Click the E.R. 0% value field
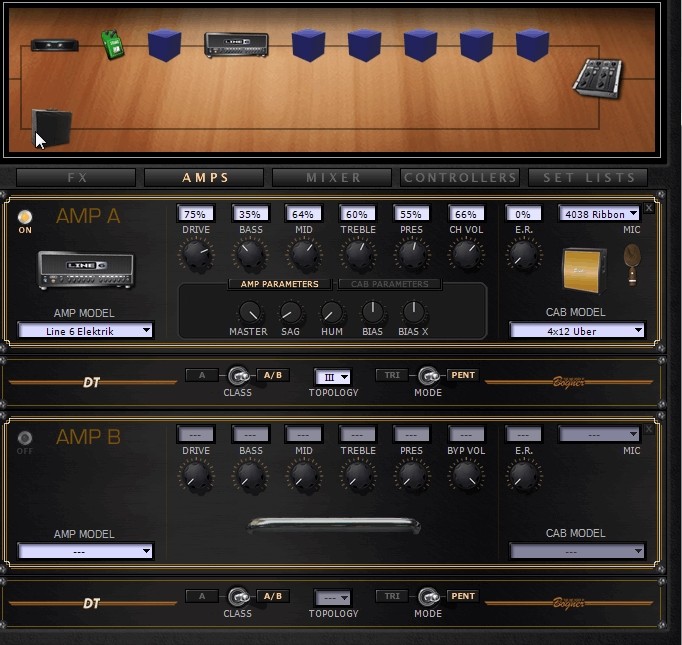The image size is (682, 645). 524,214
